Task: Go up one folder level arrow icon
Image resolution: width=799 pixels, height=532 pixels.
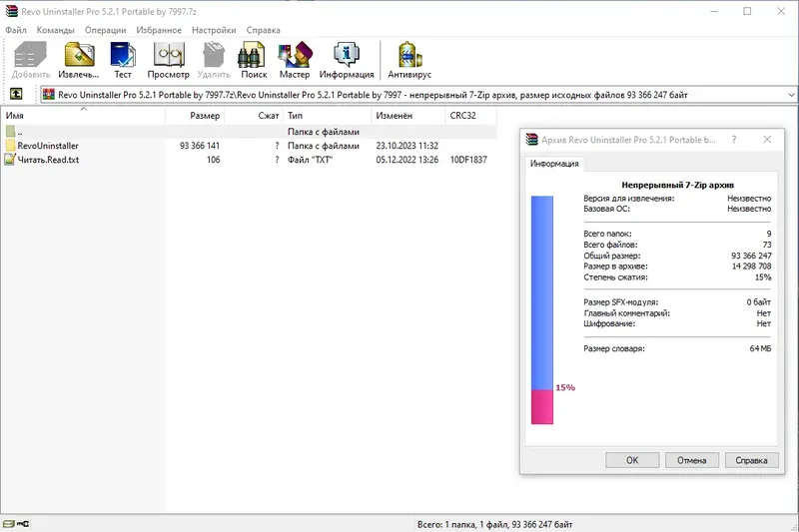Action: (x=16, y=94)
